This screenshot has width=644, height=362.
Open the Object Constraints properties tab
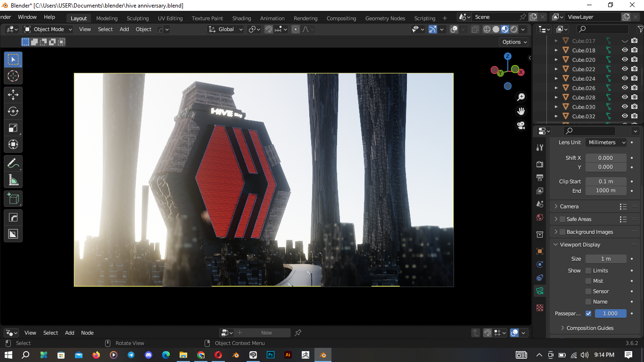[x=540, y=278]
